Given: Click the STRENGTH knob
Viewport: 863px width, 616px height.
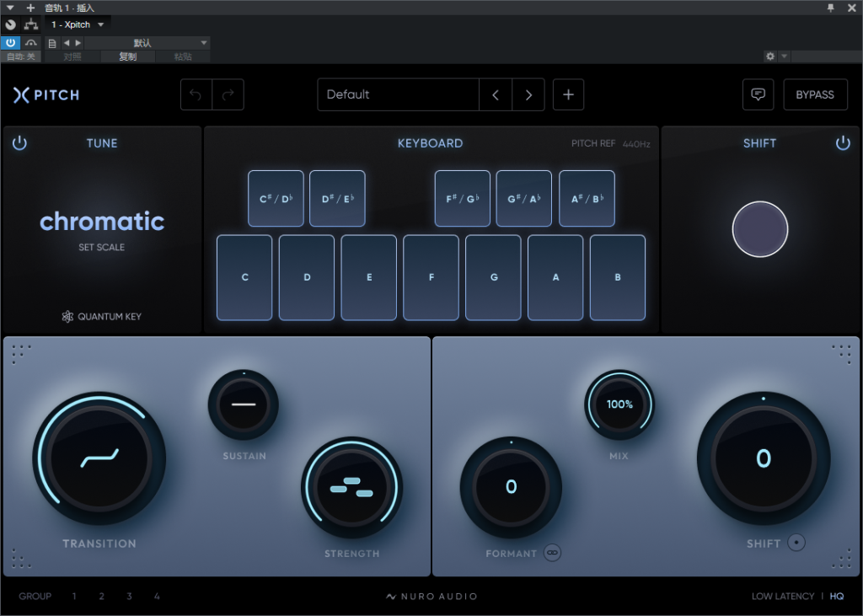Looking at the screenshot, I should point(351,488).
